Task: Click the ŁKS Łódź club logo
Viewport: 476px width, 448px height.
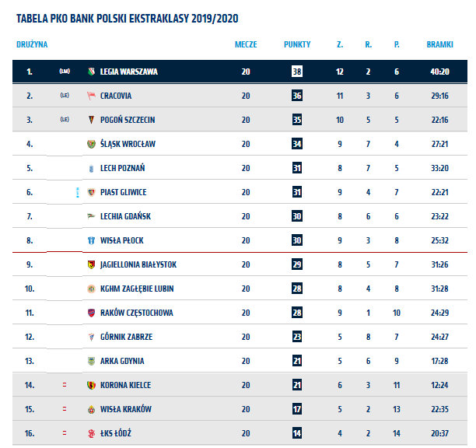Action: pyautogui.click(x=91, y=433)
